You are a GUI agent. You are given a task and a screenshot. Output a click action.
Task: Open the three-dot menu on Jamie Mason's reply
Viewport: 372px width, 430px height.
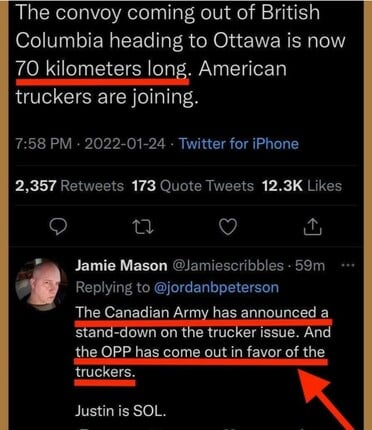coord(349,266)
